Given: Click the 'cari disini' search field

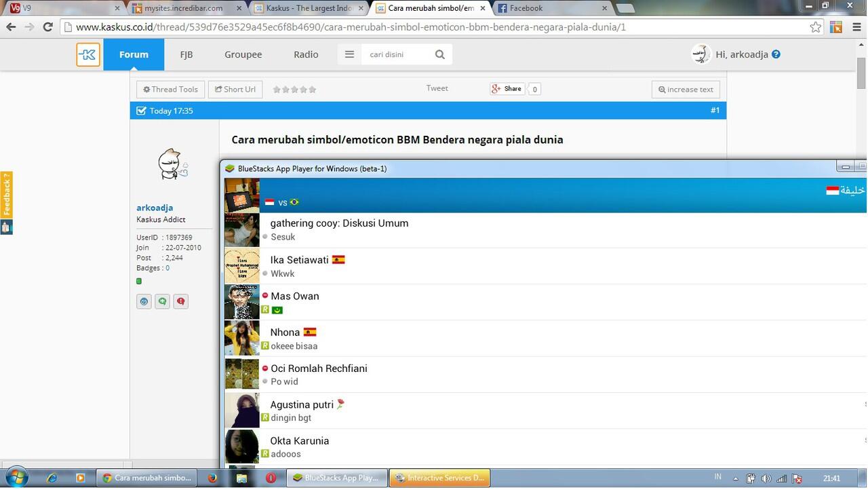Looking at the screenshot, I should [396, 54].
